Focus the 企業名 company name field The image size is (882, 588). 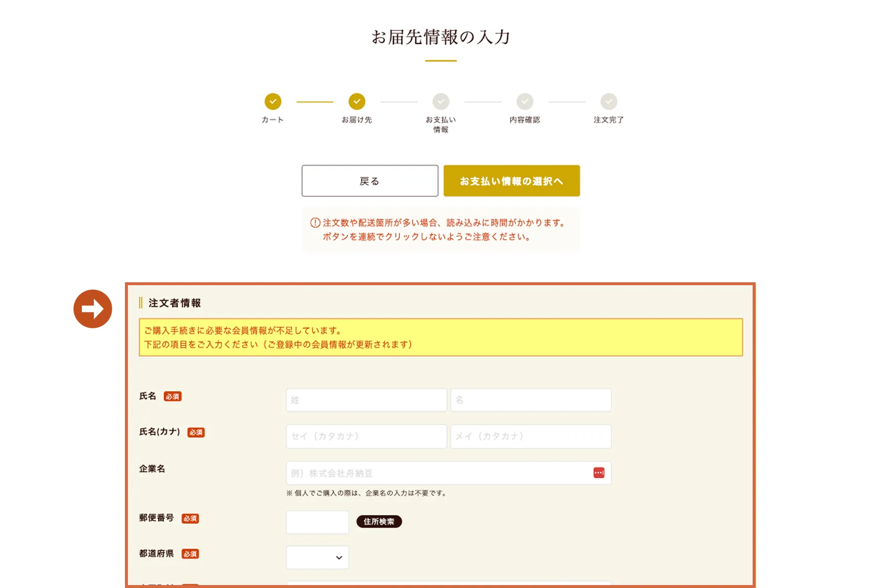tap(449, 473)
